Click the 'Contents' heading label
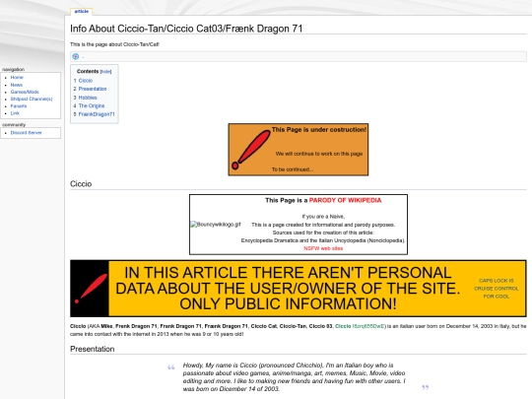The width and height of the screenshot is (532, 399). [x=88, y=71]
